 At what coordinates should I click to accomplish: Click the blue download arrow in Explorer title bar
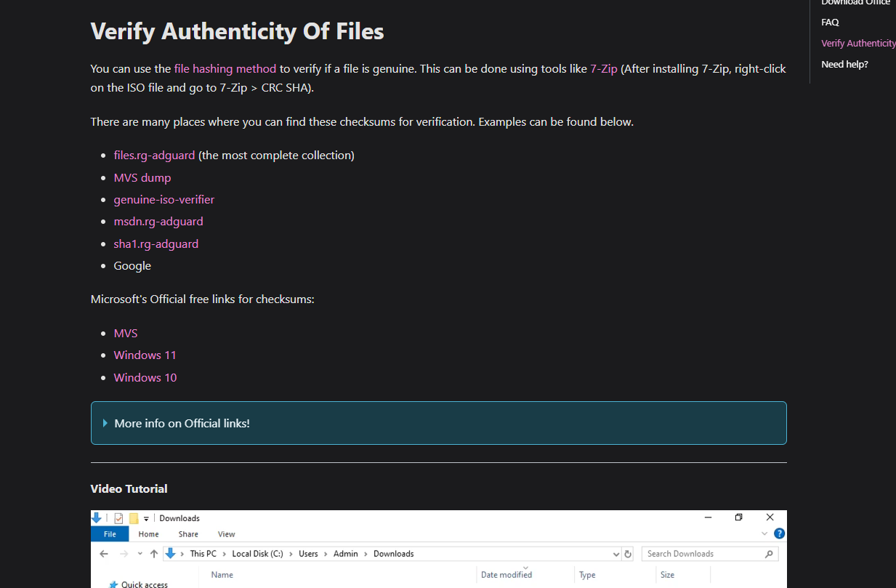point(97,518)
